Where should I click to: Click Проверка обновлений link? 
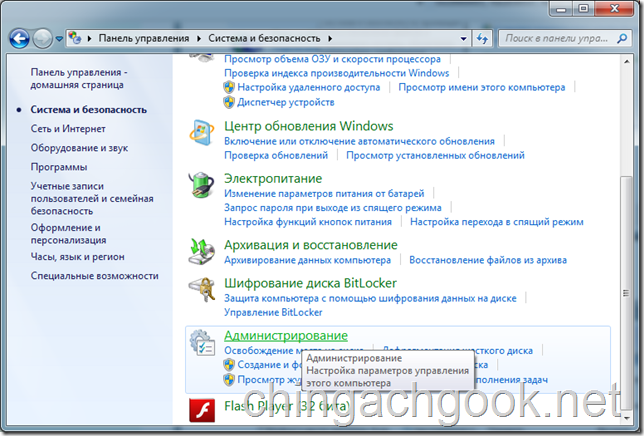click(276, 156)
